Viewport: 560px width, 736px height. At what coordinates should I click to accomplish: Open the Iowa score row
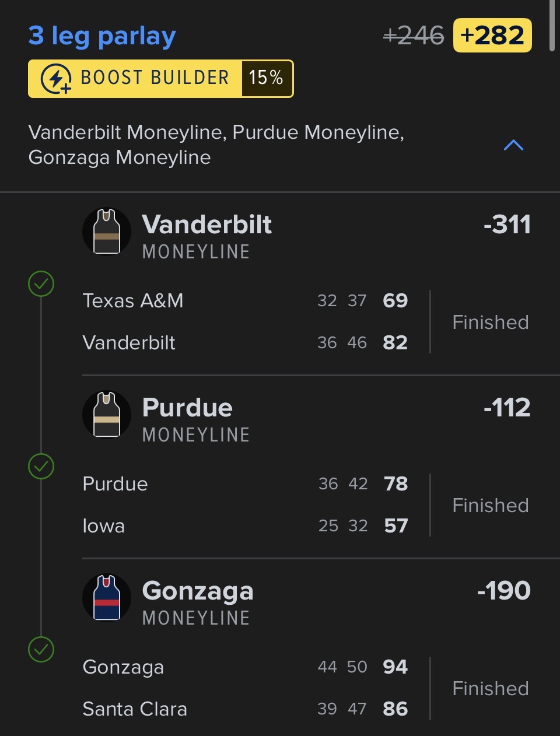point(245,526)
